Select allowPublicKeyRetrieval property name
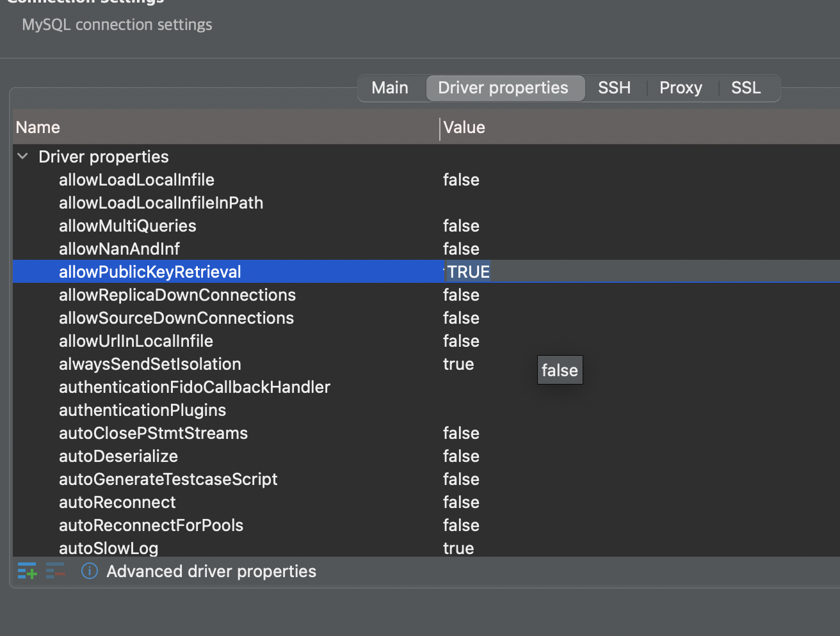The height and width of the screenshot is (636, 840). click(x=150, y=272)
